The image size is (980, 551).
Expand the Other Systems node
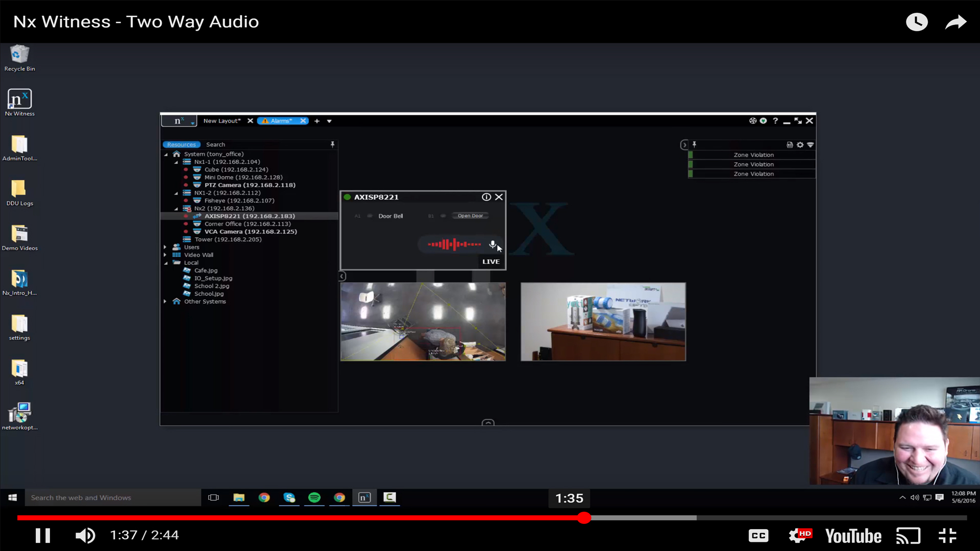[165, 302]
